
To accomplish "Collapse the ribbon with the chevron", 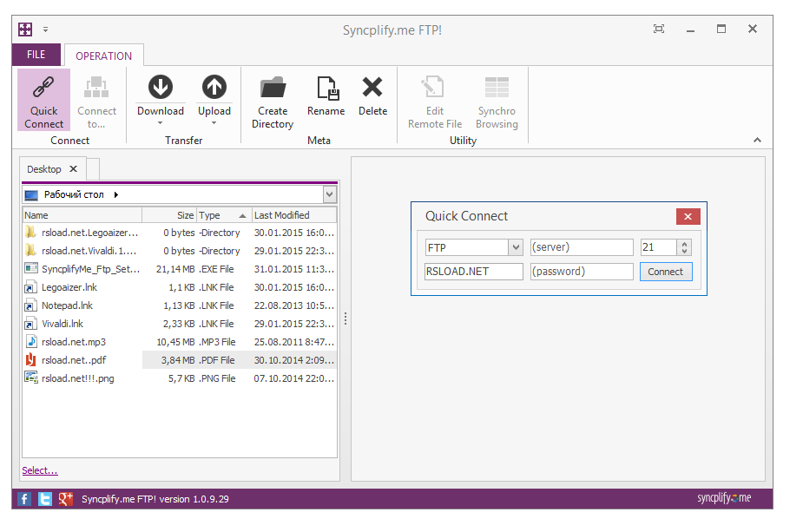I will point(757,140).
